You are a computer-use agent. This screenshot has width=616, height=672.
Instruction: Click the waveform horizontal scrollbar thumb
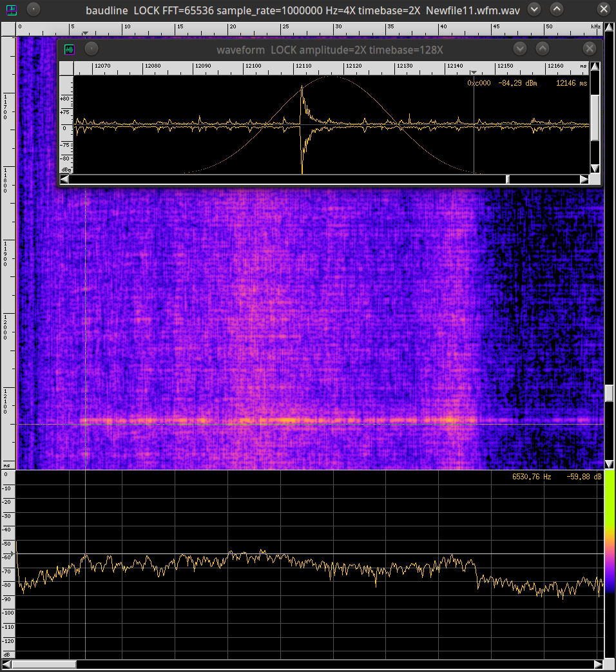(507, 179)
